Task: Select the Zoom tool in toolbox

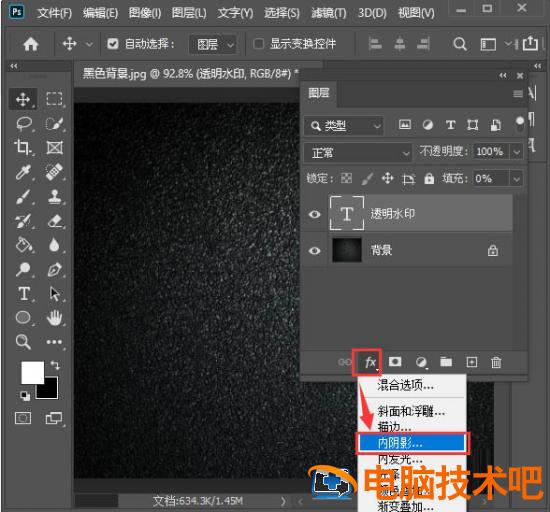Action: coord(23,342)
